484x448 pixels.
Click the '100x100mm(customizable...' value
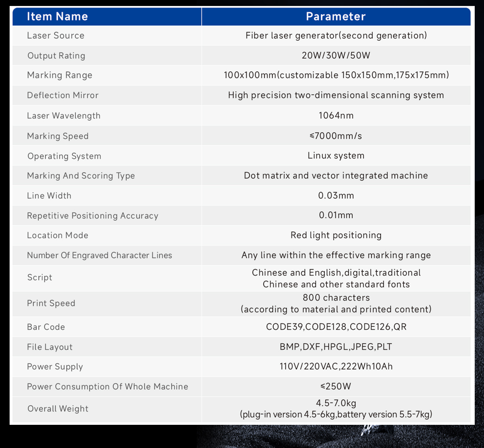336,75
